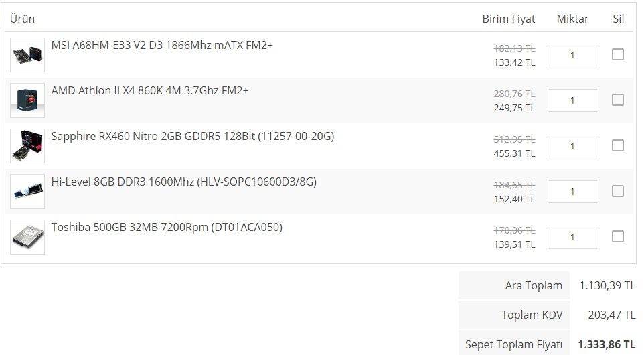Tick the delete checkbox for Toshiba 500GB
The image size is (644, 355).
coord(618,236)
